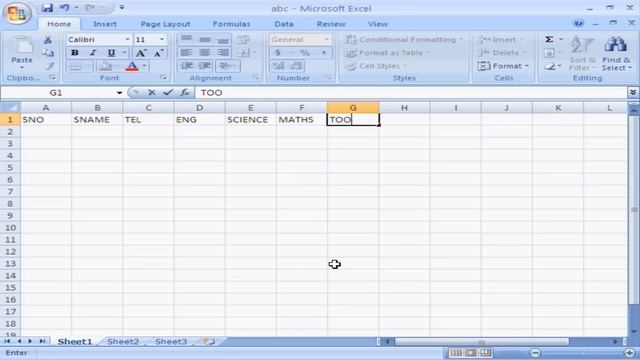Cut the selection with scissors icon
The image size is (640, 360).
(x=48, y=40)
